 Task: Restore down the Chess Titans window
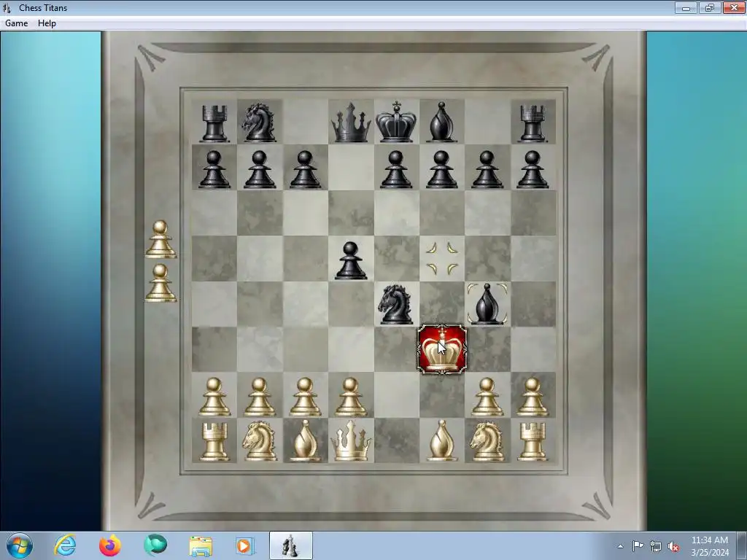710,8
